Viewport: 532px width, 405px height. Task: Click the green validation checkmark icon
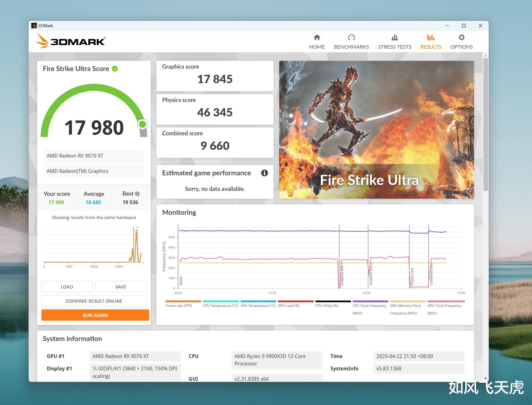pyautogui.click(x=115, y=69)
